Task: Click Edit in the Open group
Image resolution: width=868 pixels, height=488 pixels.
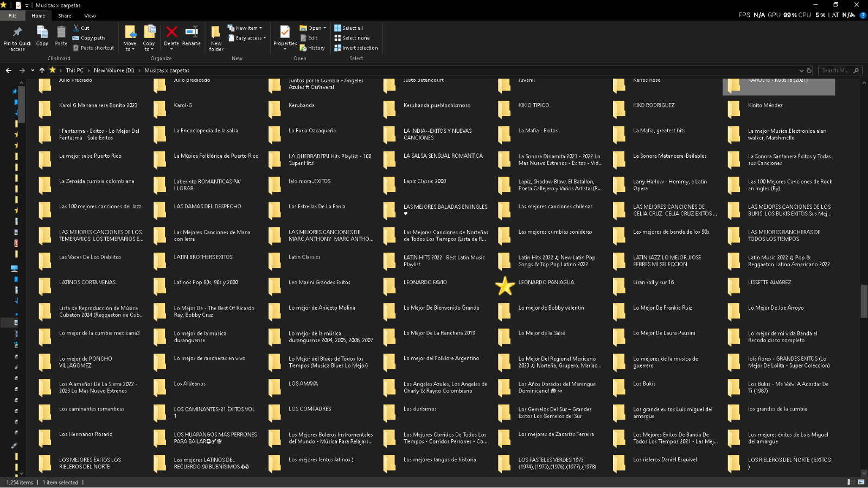Action: pos(309,38)
